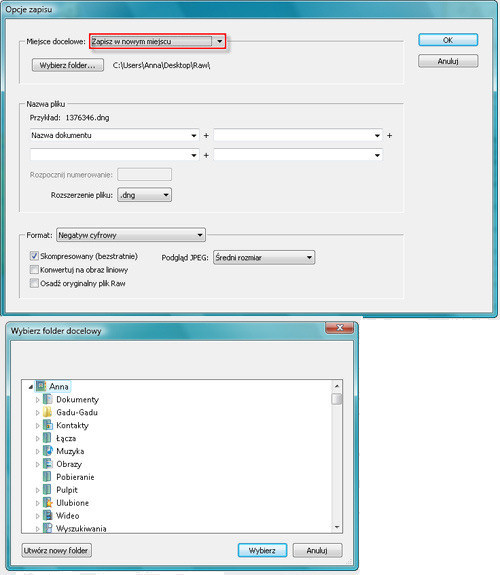This screenshot has width=500, height=575.
Task: Click the path text C:\Users\Anna\Desktop\Raw\
Action: click(161, 65)
